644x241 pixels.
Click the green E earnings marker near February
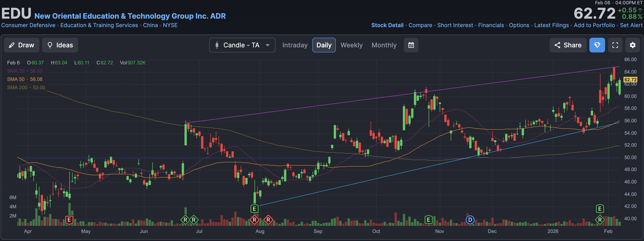pos(600,209)
